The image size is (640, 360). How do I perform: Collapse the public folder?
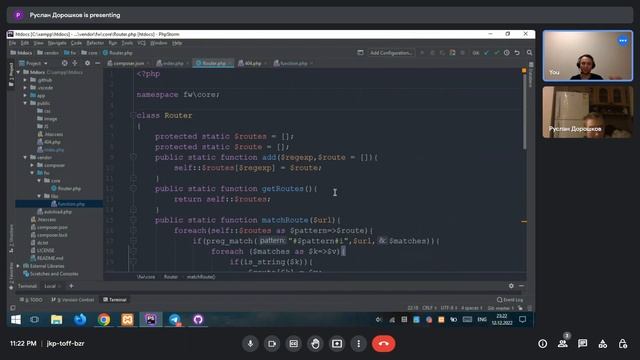click(26, 103)
